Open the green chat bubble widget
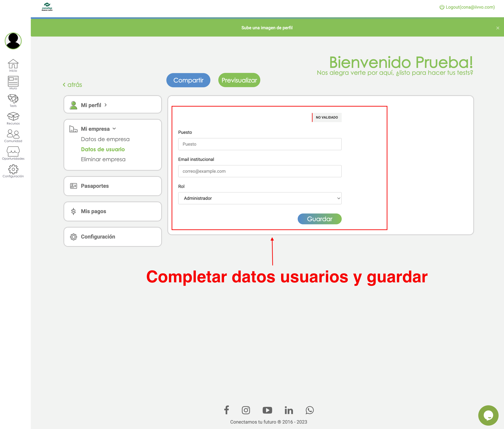504x429 pixels. pos(488,415)
